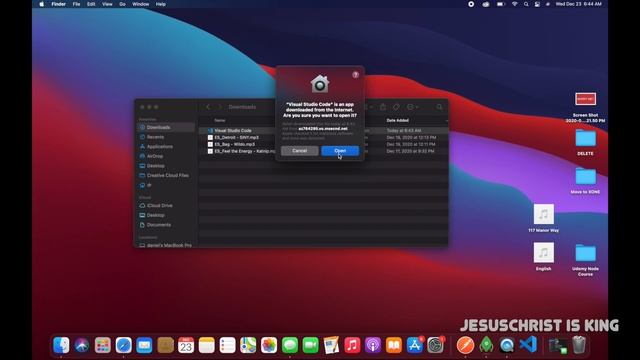Select the ES_Bag mp3 file row
Viewport: 640px width, 360px height.
[323, 144]
